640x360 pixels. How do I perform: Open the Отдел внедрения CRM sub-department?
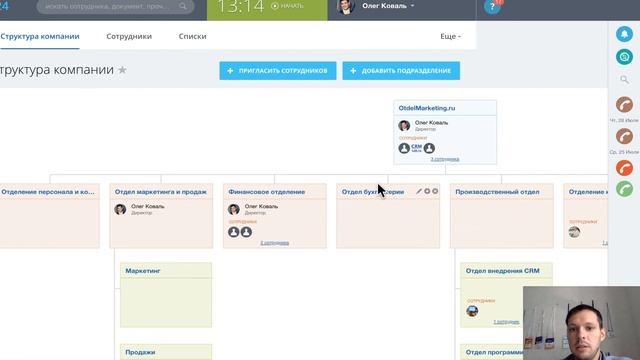502,271
